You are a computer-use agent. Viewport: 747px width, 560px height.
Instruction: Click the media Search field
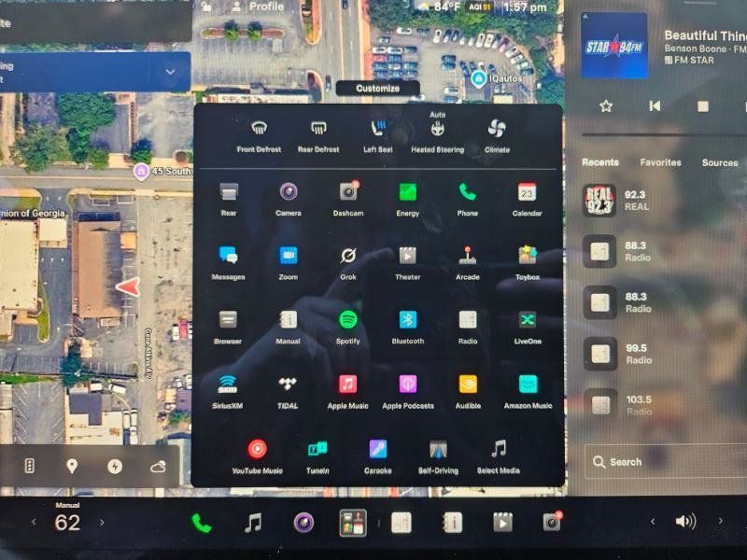coord(666,461)
